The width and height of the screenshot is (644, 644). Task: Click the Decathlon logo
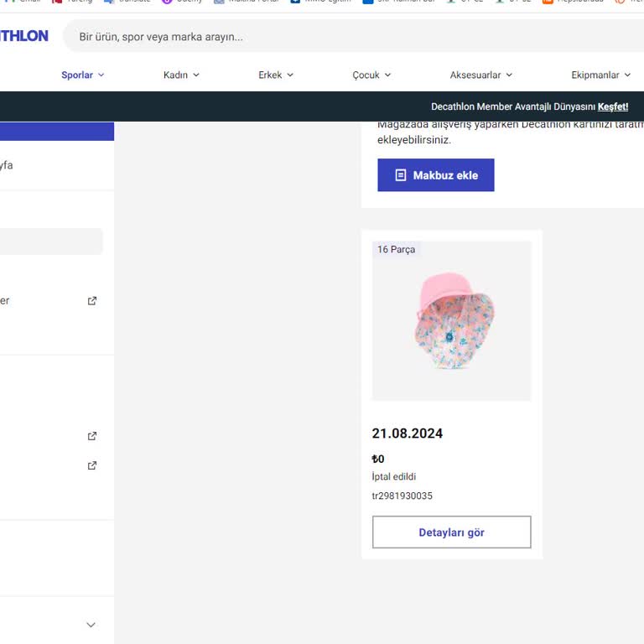coord(23,36)
